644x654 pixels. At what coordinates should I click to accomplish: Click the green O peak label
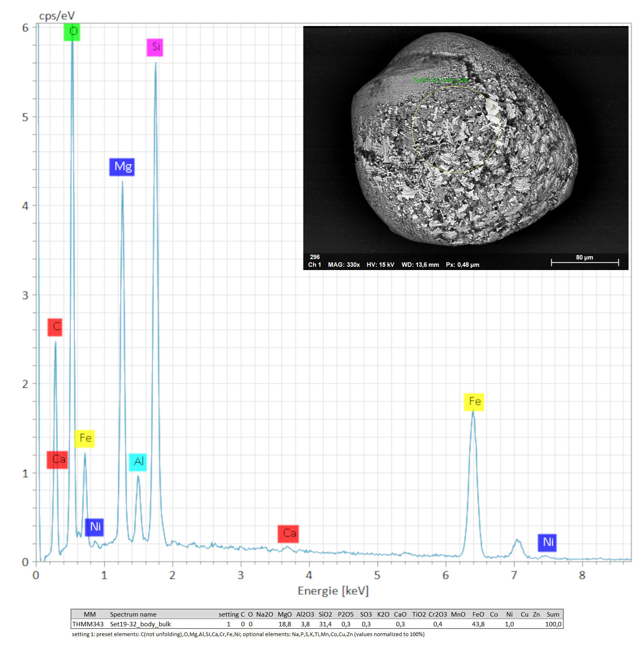pyautogui.click(x=72, y=32)
